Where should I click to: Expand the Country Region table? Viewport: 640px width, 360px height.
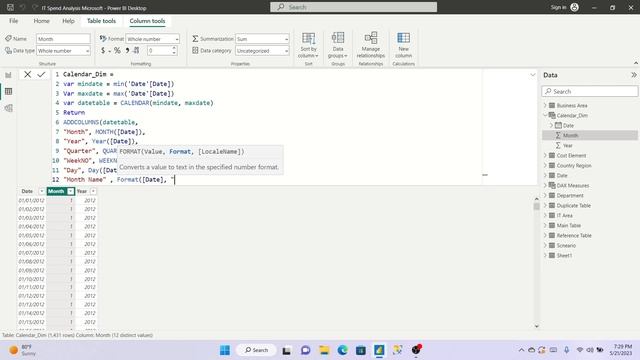pyautogui.click(x=545, y=165)
